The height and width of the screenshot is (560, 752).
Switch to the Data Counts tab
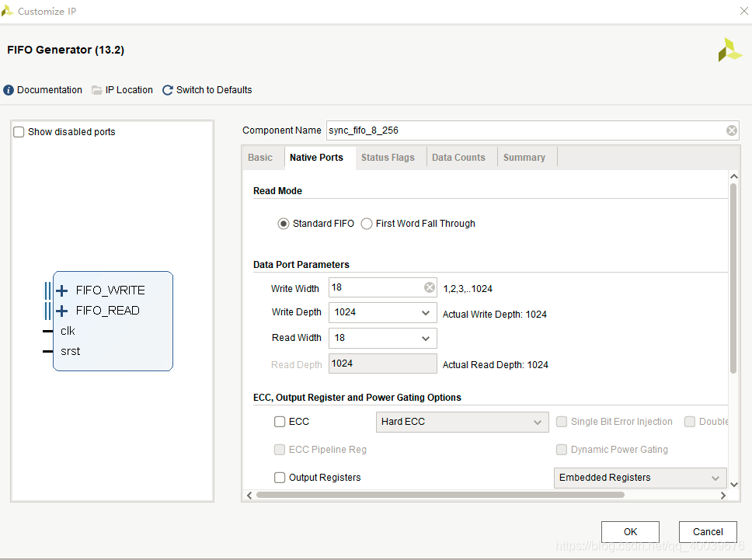pos(458,158)
